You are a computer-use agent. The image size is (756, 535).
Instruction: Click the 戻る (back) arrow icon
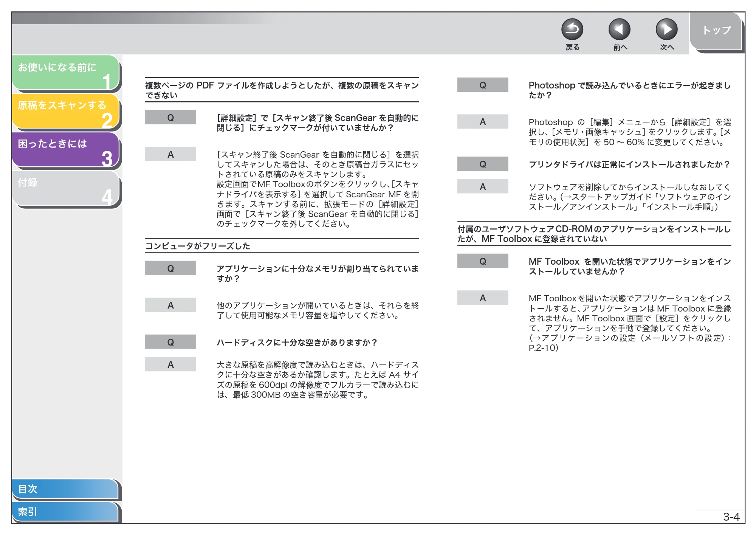click(x=572, y=29)
